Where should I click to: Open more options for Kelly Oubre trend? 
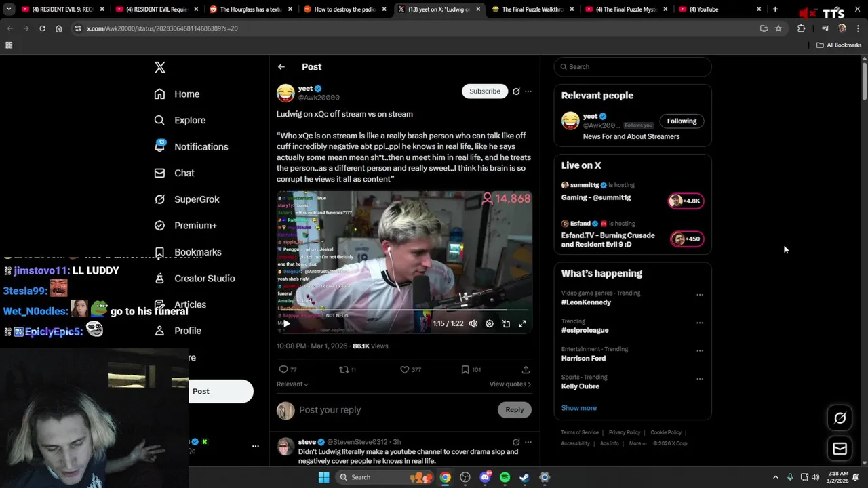click(700, 379)
